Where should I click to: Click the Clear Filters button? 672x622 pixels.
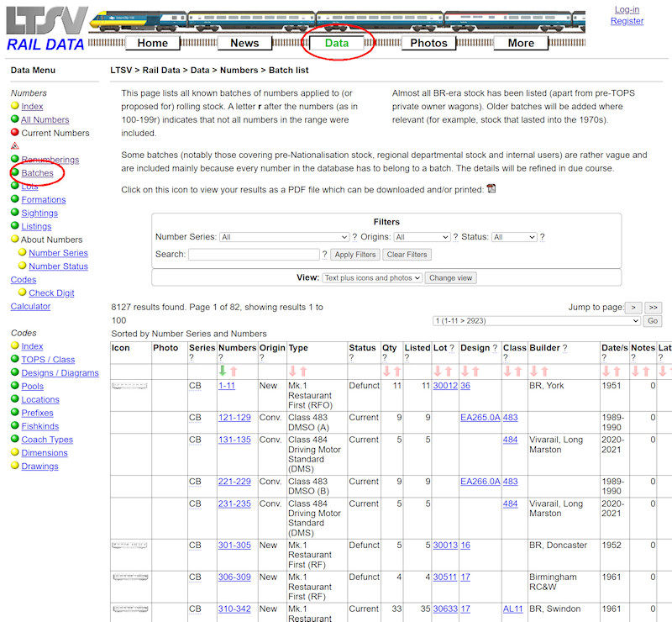[407, 255]
